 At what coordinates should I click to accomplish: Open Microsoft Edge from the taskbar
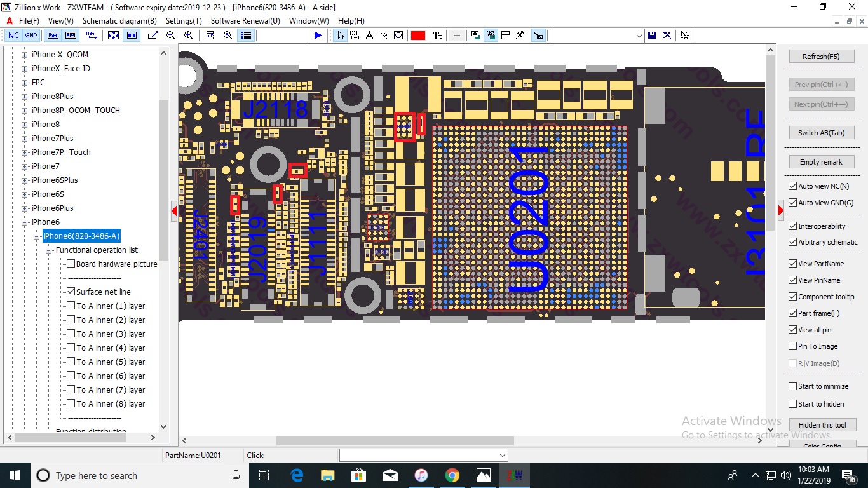tap(297, 475)
